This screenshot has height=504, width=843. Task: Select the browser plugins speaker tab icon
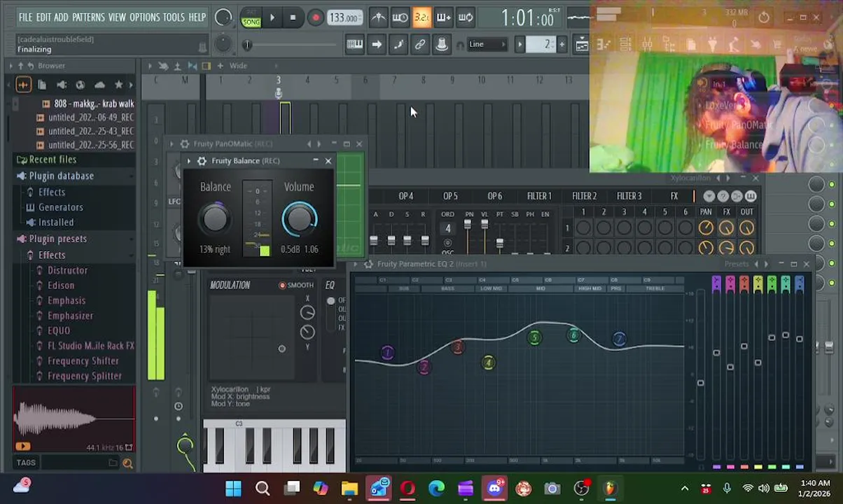pos(61,85)
